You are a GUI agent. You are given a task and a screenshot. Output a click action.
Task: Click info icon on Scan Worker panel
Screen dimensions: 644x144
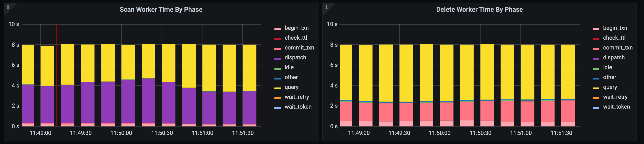click(x=8, y=7)
